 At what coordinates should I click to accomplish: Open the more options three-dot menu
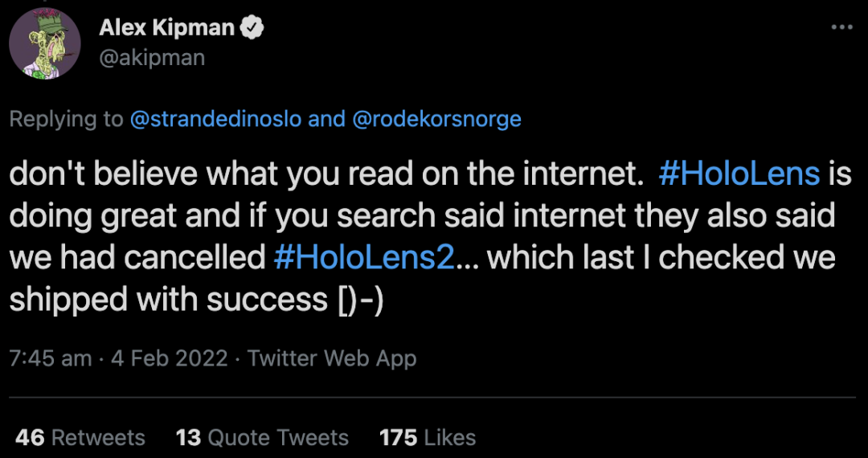[x=841, y=27]
